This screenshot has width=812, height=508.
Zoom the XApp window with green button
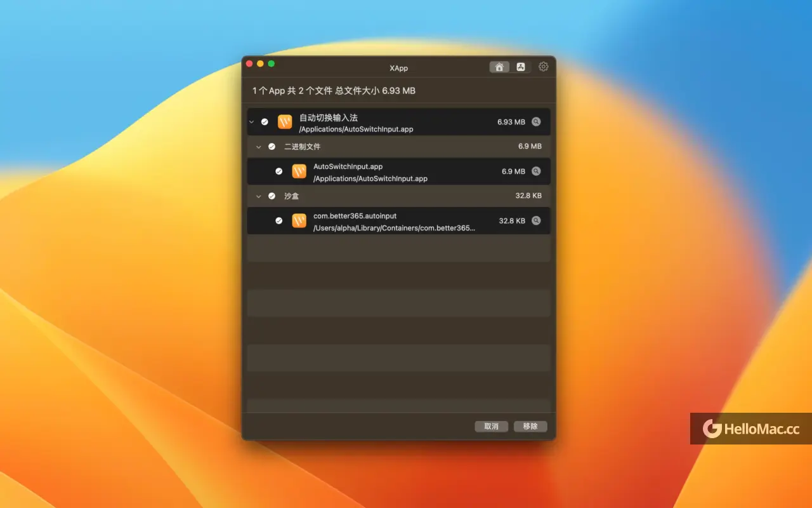pos(271,63)
